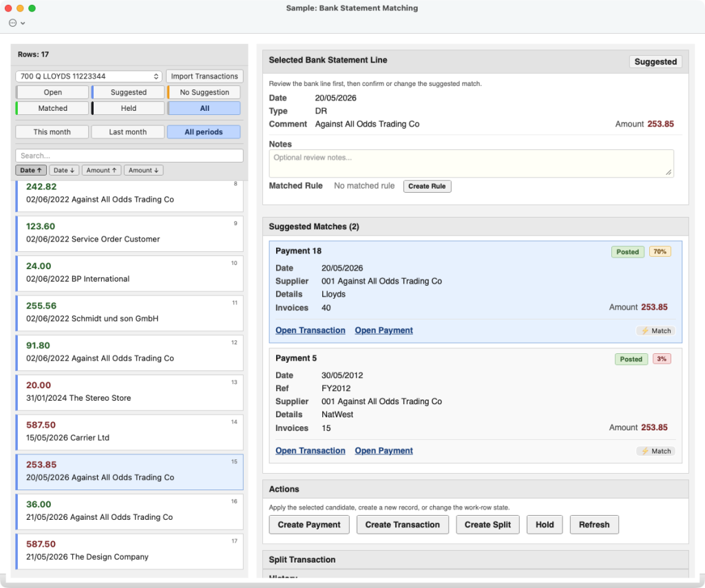Show This month period

(x=52, y=132)
